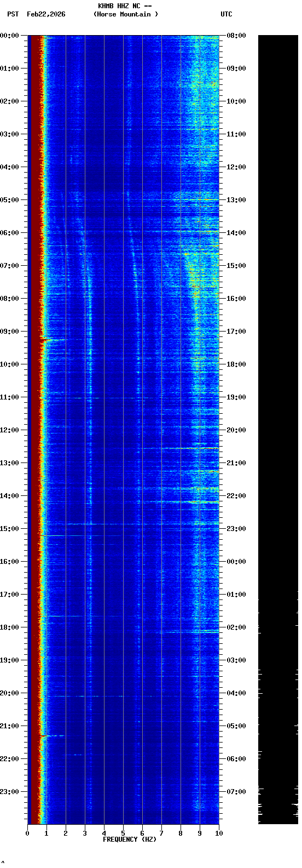Click the "(Horse Mountain )" station name
This screenshot has height=868, width=302.
point(126,14)
